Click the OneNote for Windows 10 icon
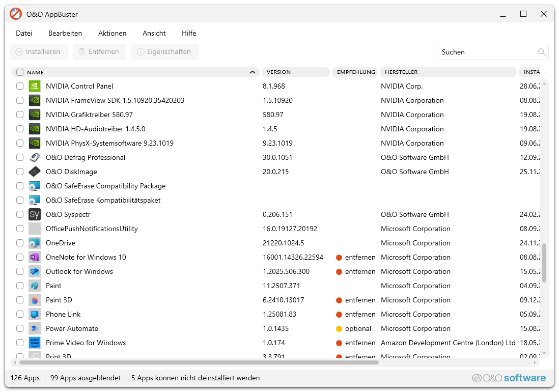 point(35,257)
